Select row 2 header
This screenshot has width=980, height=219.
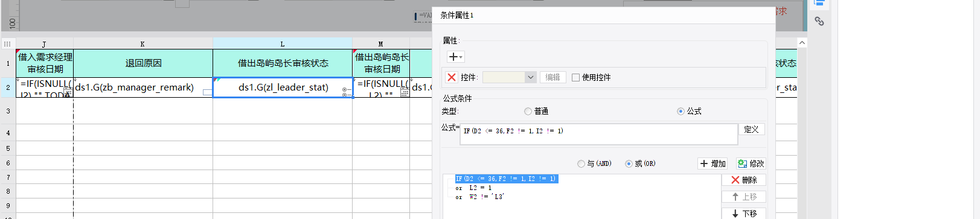coord(8,87)
